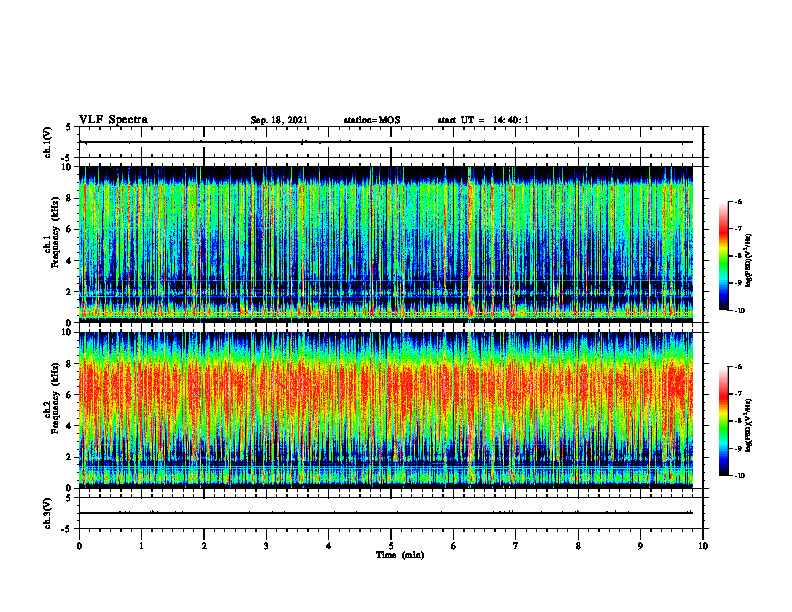The height and width of the screenshot is (612, 792).
Task: Click the "-6" value on ch.1 color scale
Action: [x=738, y=201]
